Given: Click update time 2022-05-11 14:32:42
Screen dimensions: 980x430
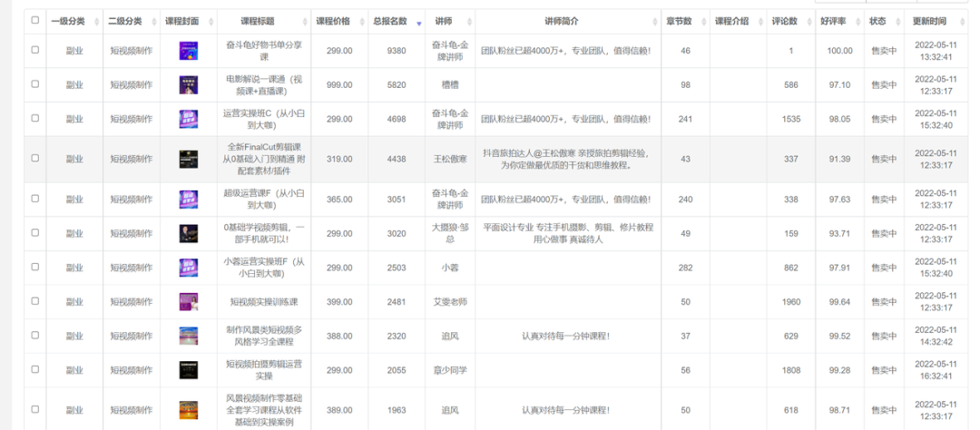Looking at the screenshot, I should click(936, 337).
